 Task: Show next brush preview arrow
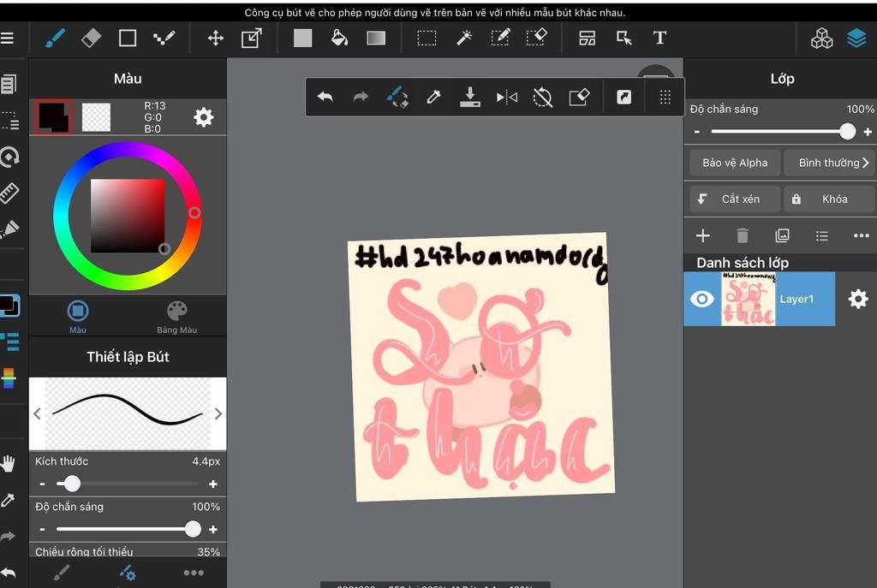point(218,413)
